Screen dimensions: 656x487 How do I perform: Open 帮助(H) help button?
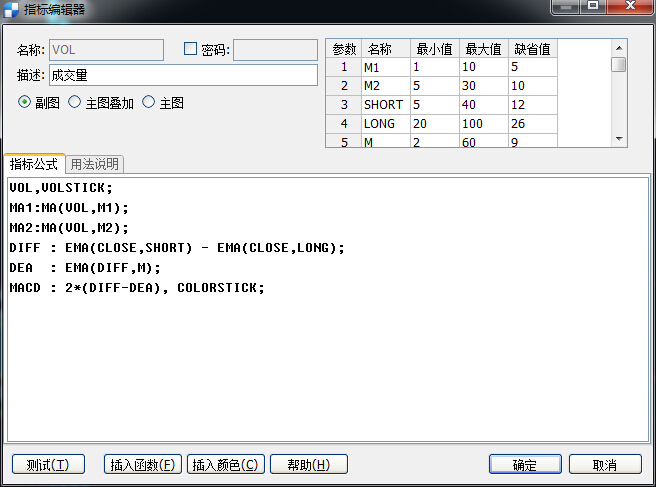308,464
